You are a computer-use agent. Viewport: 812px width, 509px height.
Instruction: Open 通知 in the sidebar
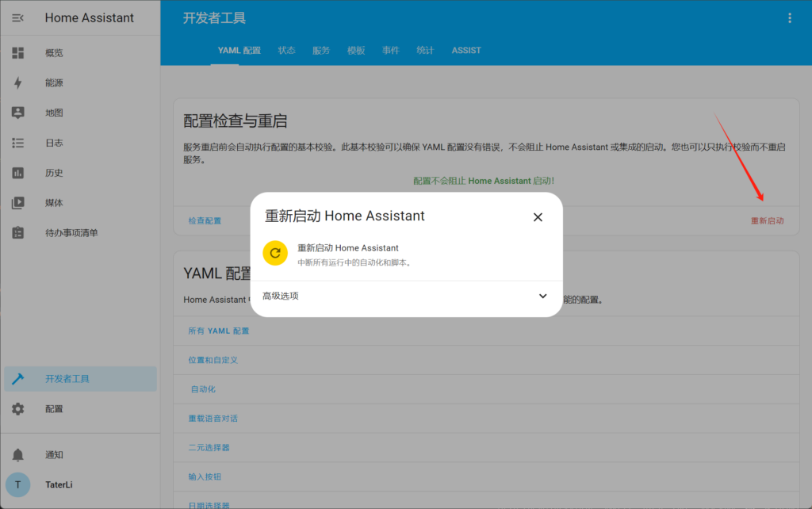click(55, 454)
